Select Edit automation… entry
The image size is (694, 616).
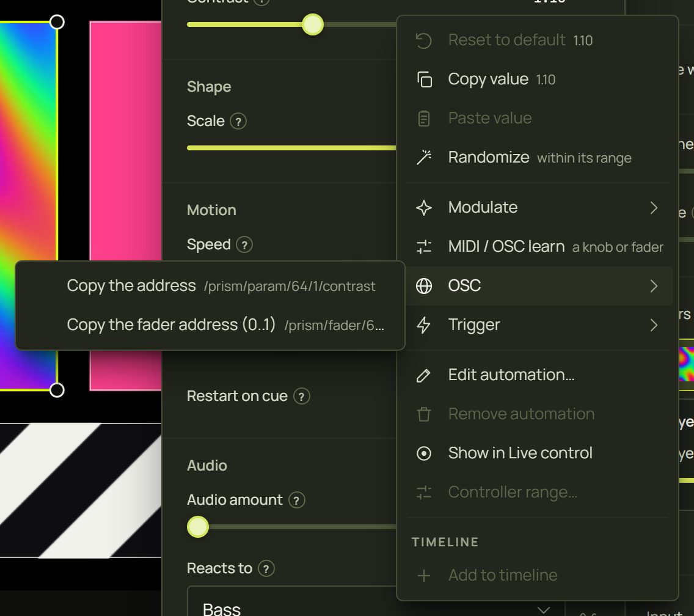pos(538,376)
